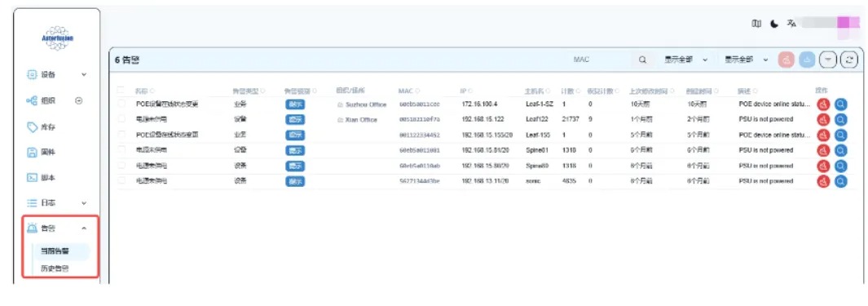Sort by the 主机名 column header
The height and width of the screenshot is (306, 868).
click(538, 91)
